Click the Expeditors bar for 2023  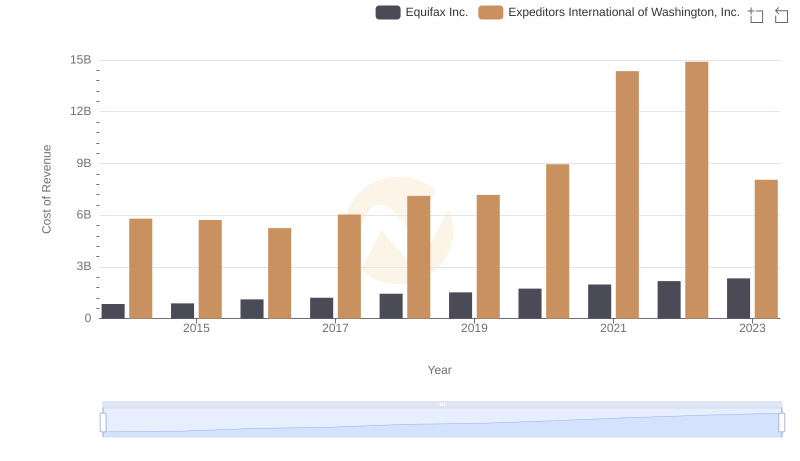[766, 249]
